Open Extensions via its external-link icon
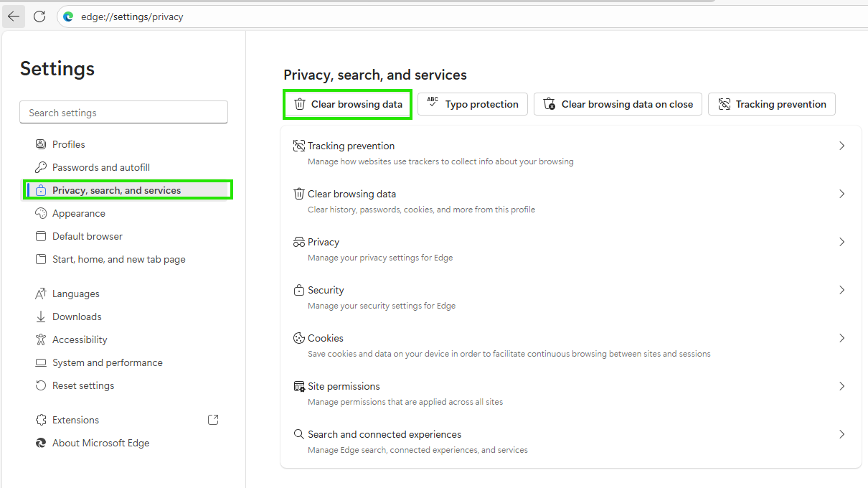This screenshot has width=868, height=488. tap(213, 420)
